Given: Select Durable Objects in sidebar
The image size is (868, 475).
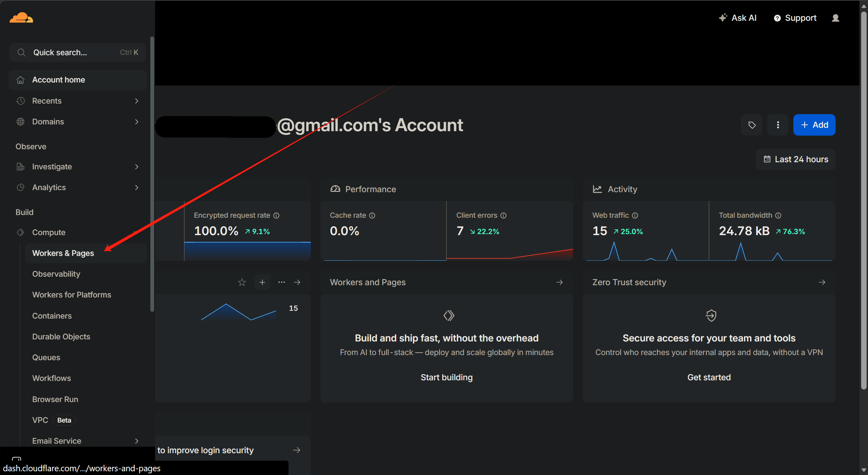Looking at the screenshot, I should click(86, 337).
